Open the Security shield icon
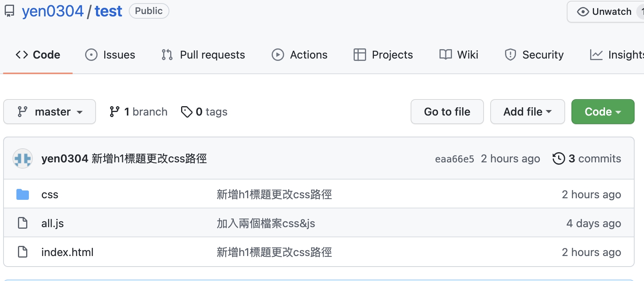644x281 pixels. (x=510, y=55)
